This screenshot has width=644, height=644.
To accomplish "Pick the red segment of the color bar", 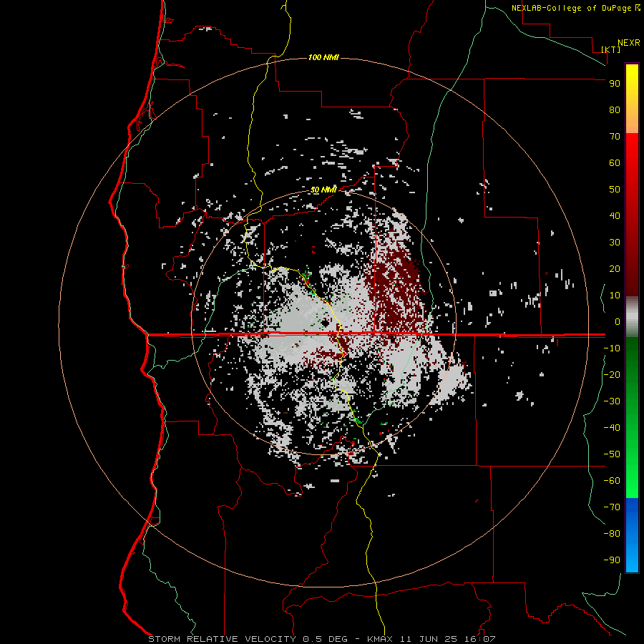I will [x=632, y=215].
